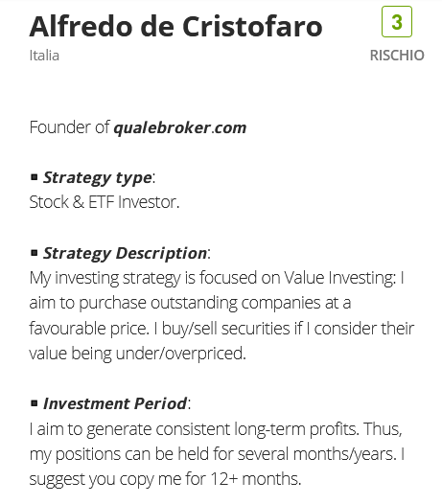Viewport: 442px width, 504px height.
Task: Click the line 'held for several months/years'
Action: tap(217, 454)
